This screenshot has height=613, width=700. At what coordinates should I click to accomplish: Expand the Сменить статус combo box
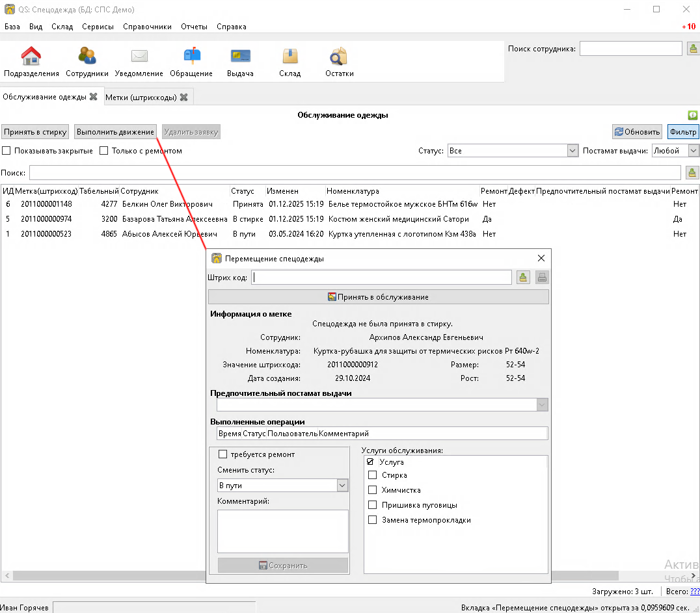(x=342, y=486)
